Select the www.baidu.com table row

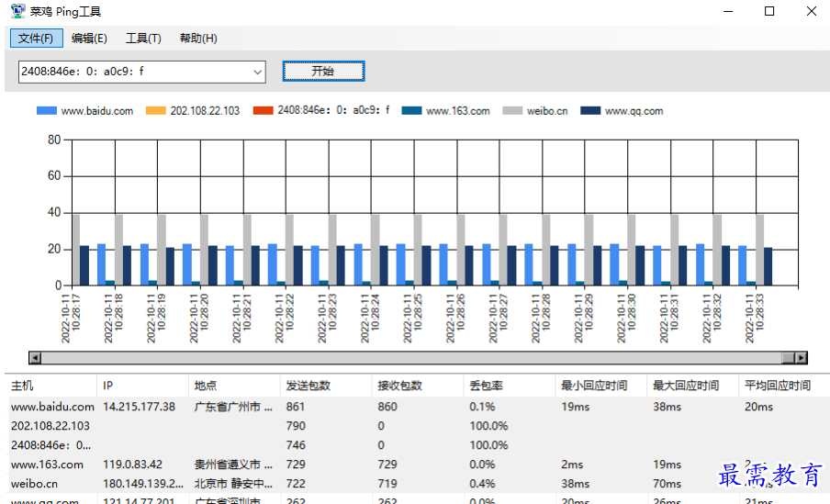coord(418,407)
